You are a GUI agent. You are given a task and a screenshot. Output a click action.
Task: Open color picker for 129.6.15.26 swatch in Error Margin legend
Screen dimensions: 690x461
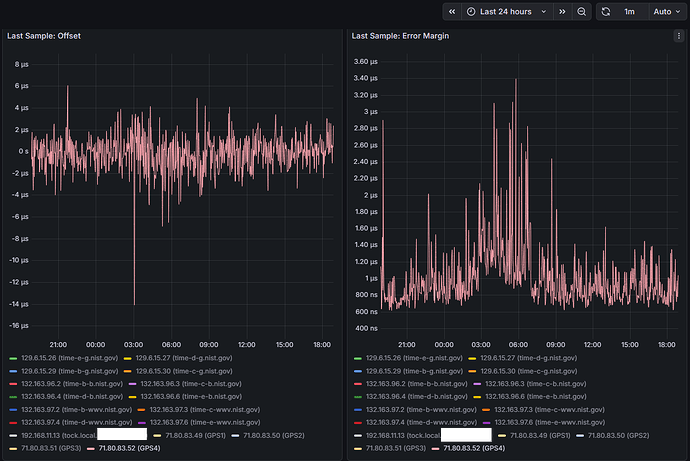pyautogui.click(x=357, y=359)
